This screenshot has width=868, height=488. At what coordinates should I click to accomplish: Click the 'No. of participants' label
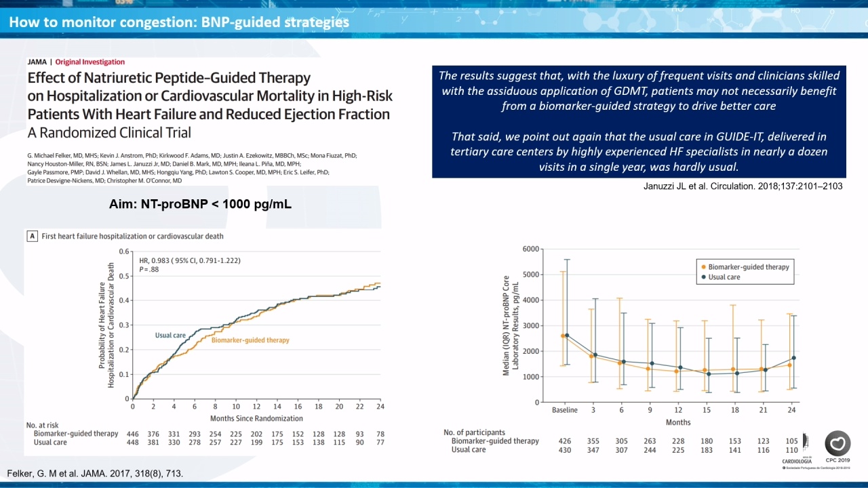point(474,432)
